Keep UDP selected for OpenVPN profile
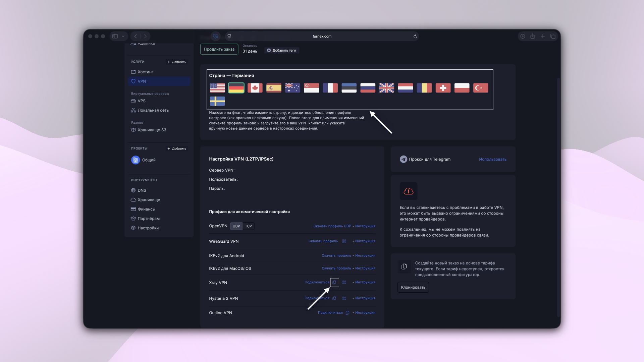644x362 pixels. [x=236, y=226]
